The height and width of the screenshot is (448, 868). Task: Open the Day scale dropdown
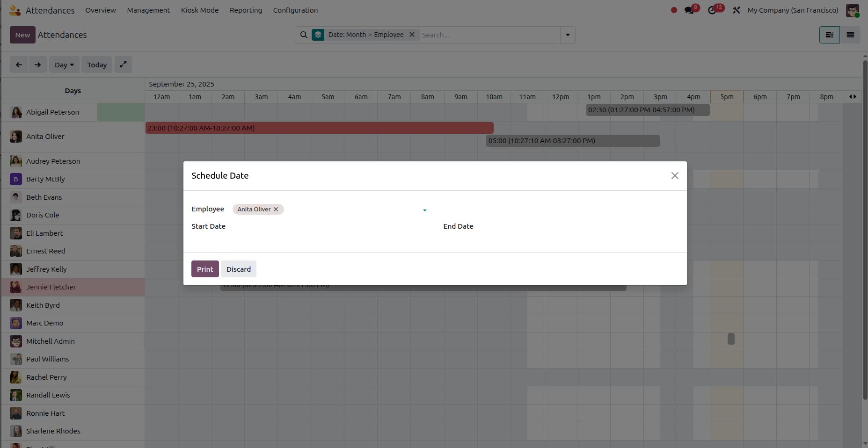click(64, 65)
